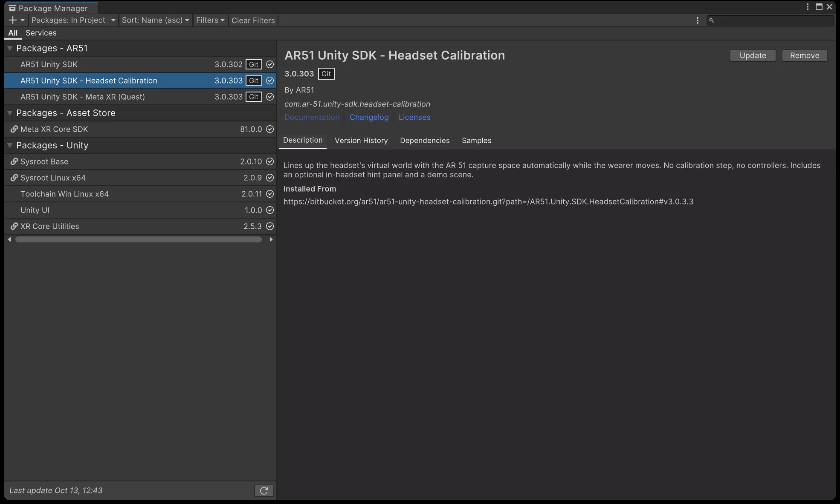Click the version 3.0.303 text in details

299,74
